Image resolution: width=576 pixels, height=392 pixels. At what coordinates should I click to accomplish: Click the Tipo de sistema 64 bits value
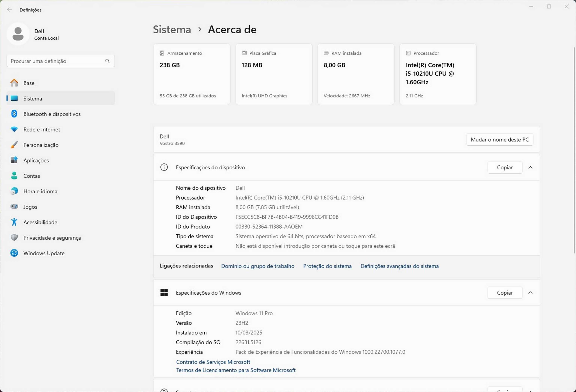tap(305, 236)
